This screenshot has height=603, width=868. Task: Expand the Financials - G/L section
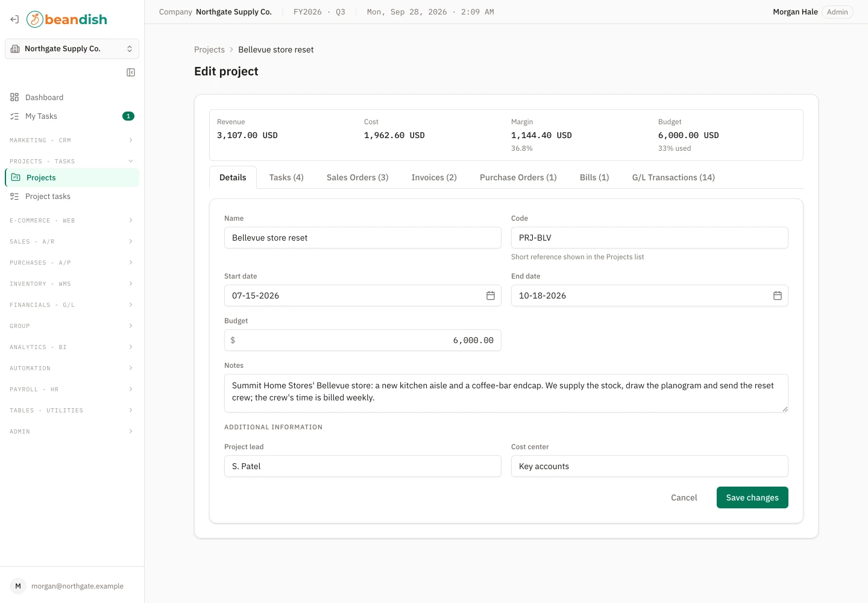(x=72, y=305)
